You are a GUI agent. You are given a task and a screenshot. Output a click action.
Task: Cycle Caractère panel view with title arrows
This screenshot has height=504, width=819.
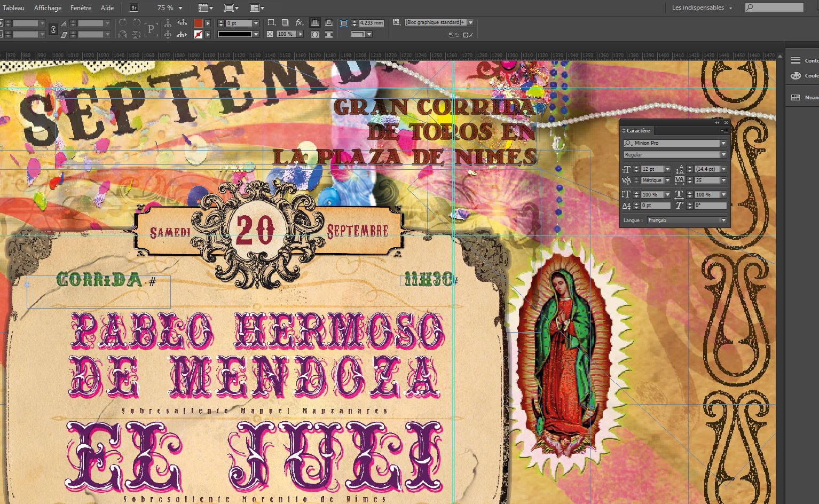tap(624, 131)
